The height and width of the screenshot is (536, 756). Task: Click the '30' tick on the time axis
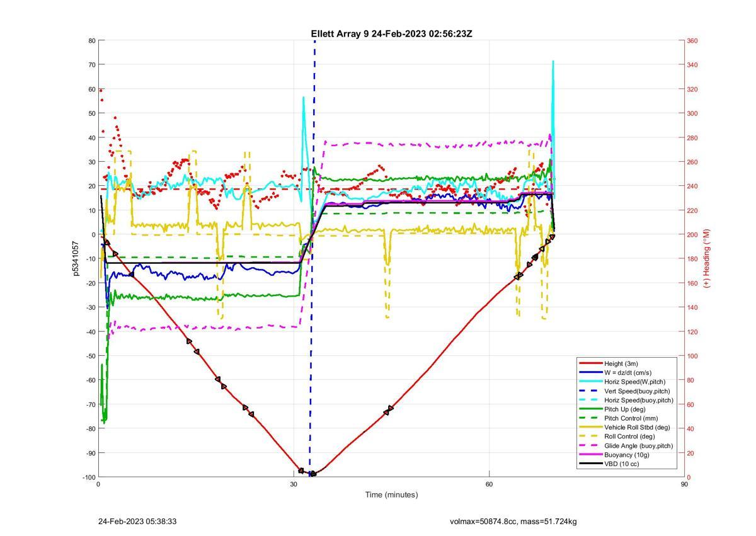coord(294,484)
